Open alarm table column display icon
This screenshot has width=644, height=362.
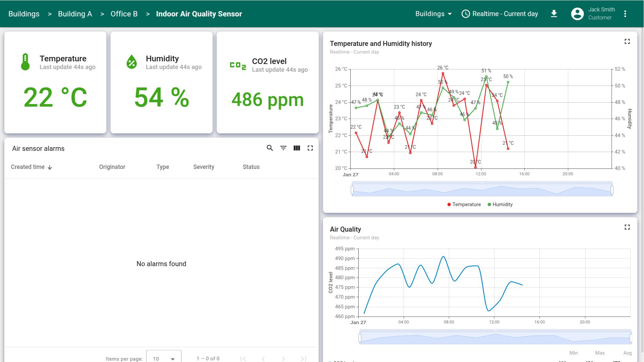[297, 148]
